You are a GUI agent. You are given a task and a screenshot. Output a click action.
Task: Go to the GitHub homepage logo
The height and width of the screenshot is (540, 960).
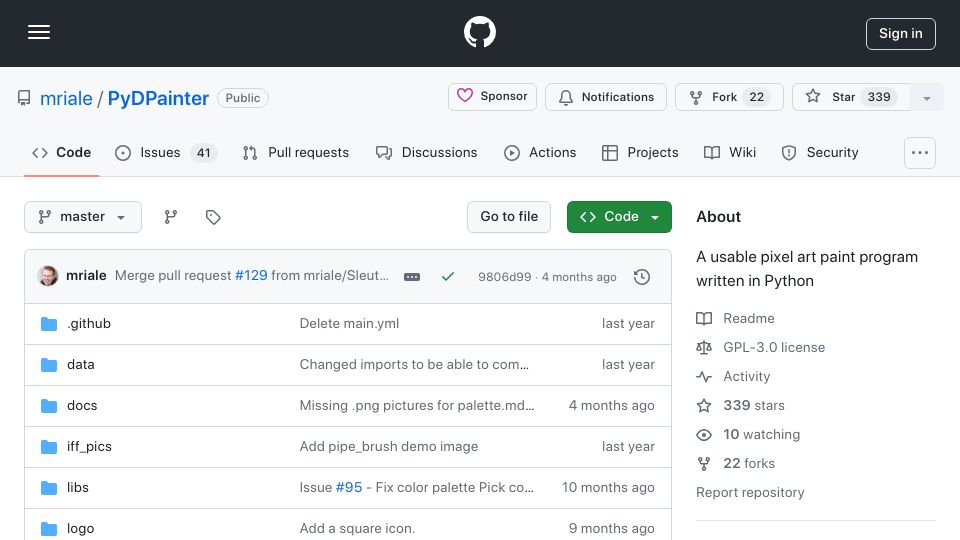[x=479, y=32]
